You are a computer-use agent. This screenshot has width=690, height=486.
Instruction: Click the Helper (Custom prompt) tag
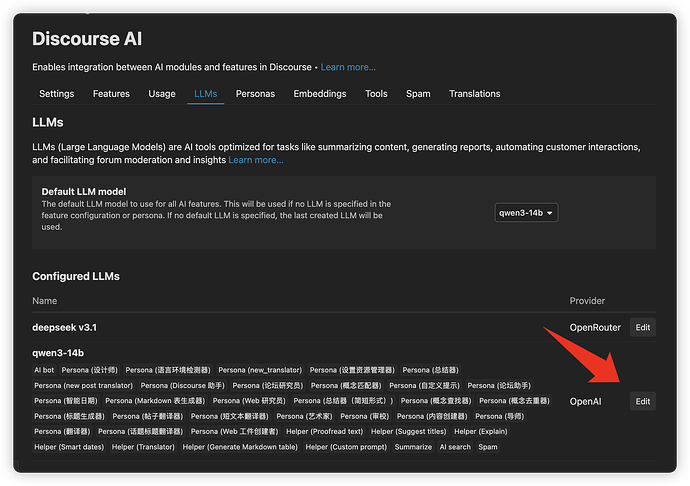tap(346, 447)
